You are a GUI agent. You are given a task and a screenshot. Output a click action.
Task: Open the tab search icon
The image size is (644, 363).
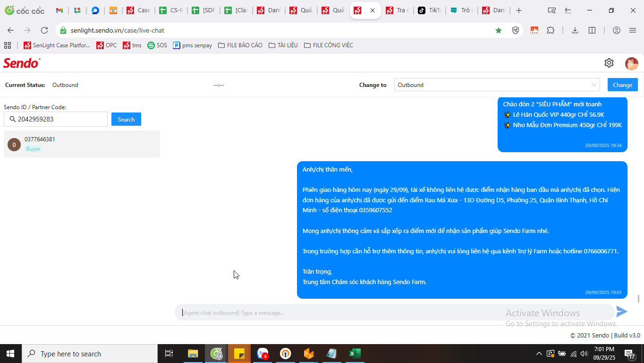click(x=551, y=10)
